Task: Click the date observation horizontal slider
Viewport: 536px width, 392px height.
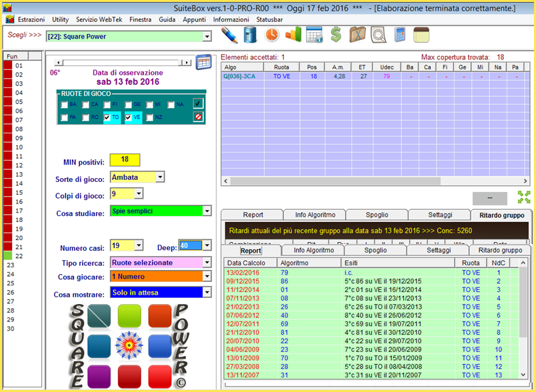Action: coord(123,63)
